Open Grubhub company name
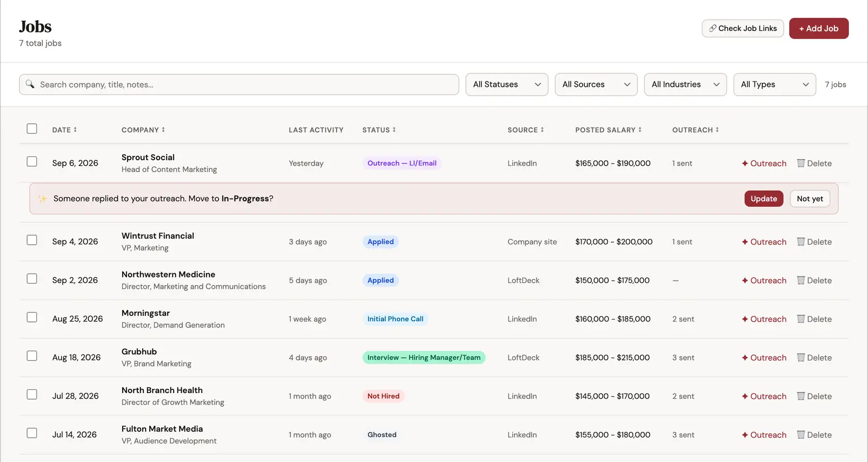The height and width of the screenshot is (462, 868). [x=139, y=352]
